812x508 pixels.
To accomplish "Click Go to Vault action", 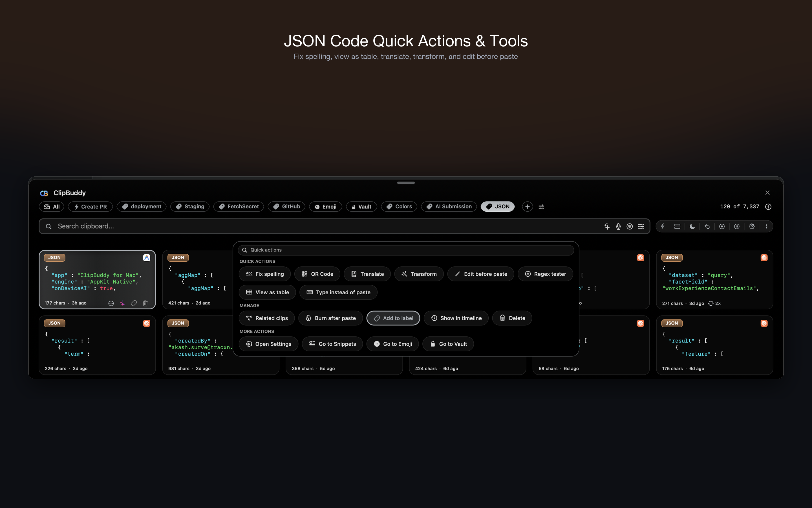I will tap(448, 344).
